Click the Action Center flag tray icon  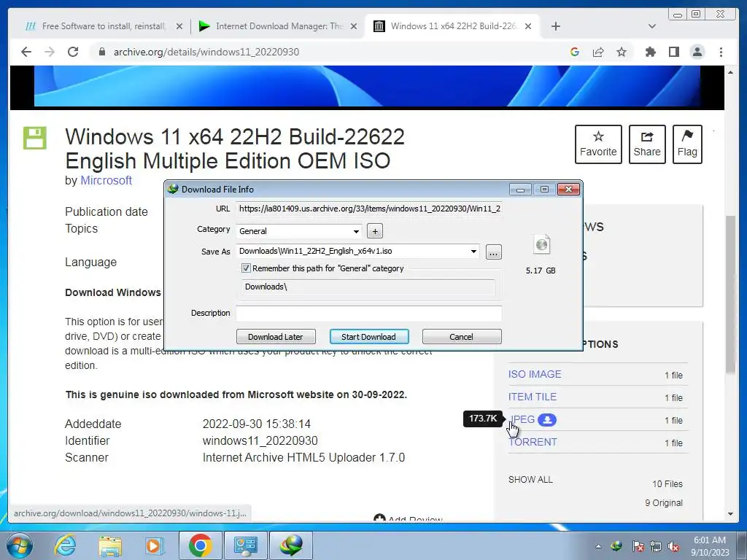(638, 546)
